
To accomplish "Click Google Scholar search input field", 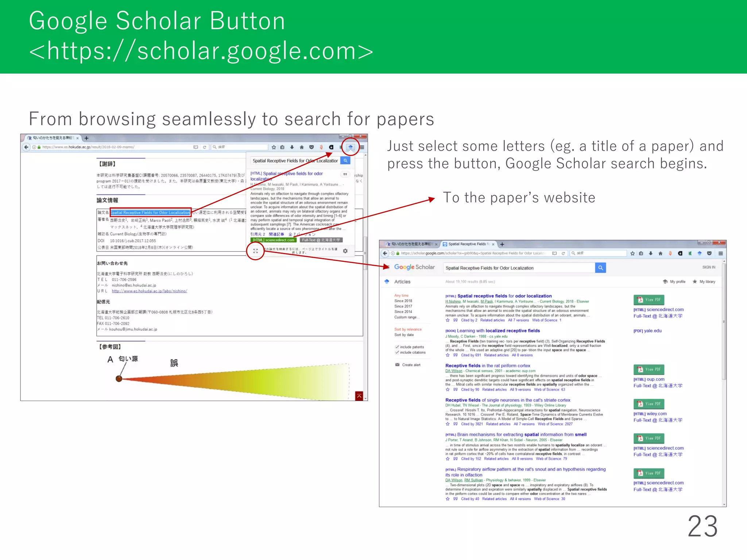I will click(x=519, y=268).
